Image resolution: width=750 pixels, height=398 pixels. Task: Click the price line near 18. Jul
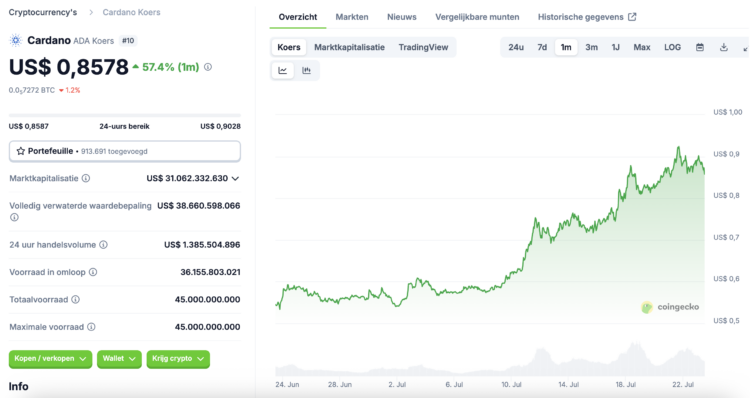[626, 189]
